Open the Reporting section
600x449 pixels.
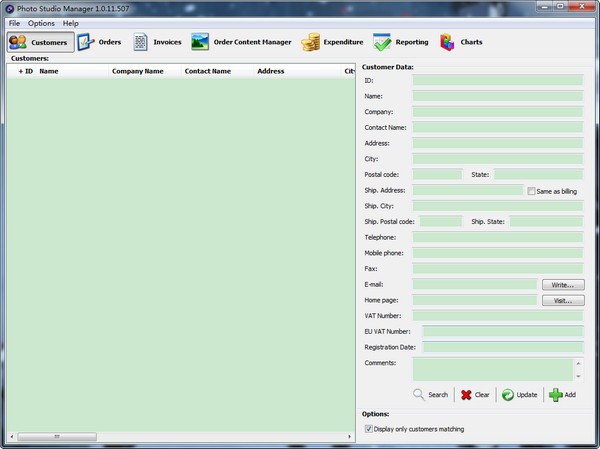click(401, 42)
